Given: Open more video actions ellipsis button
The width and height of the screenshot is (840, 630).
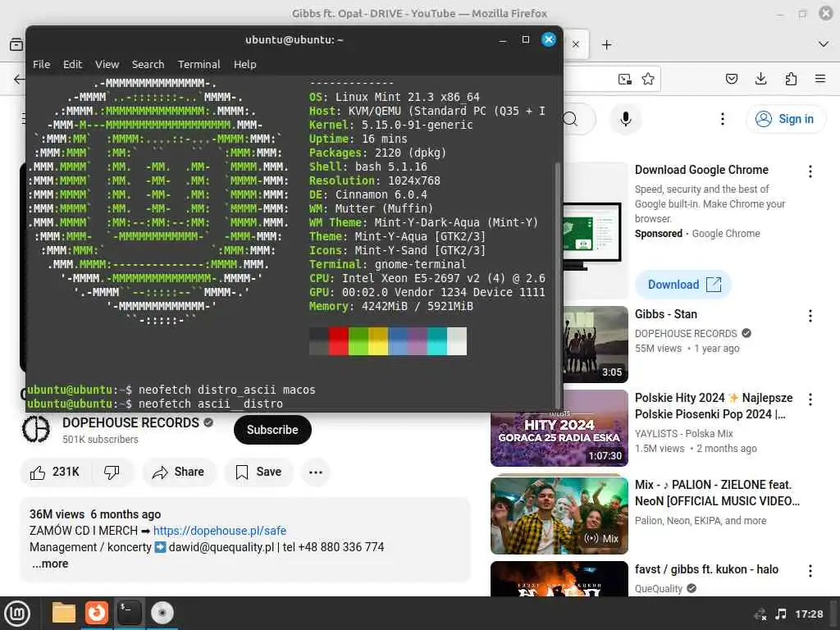Looking at the screenshot, I should click(316, 472).
